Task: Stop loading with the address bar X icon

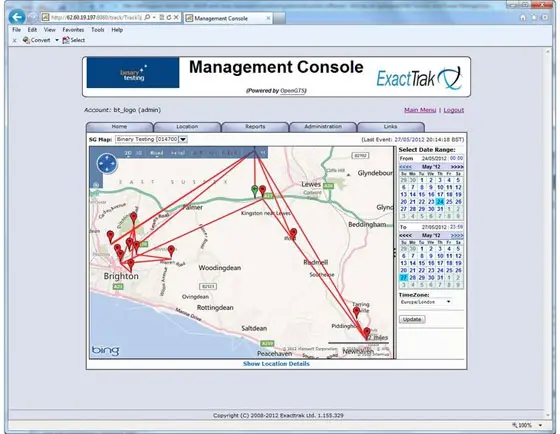Action: coord(176,17)
